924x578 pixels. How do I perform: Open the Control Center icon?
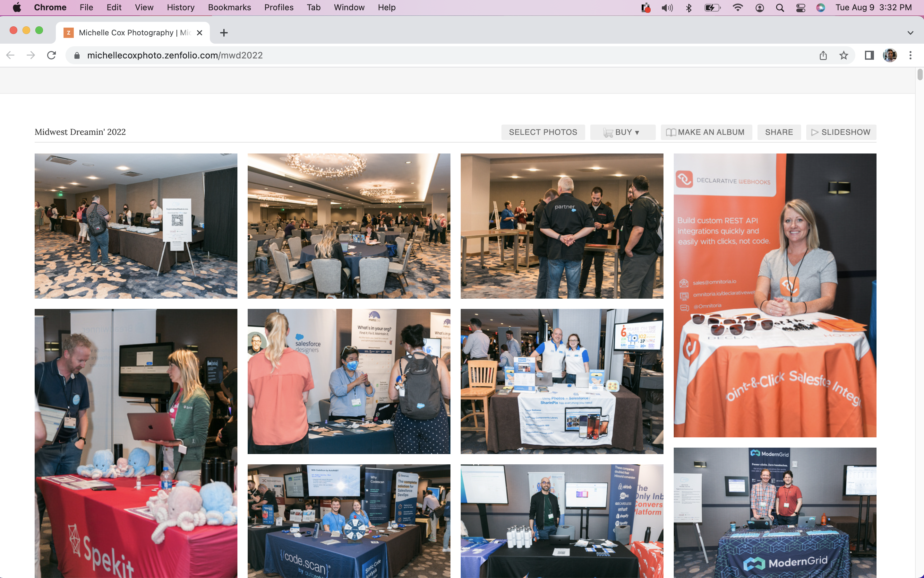click(801, 8)
